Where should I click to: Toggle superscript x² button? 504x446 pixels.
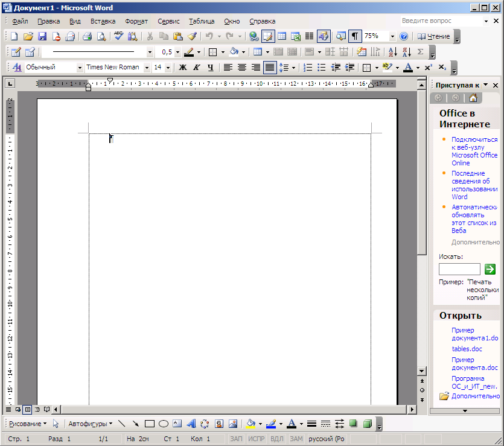[429, 68]
